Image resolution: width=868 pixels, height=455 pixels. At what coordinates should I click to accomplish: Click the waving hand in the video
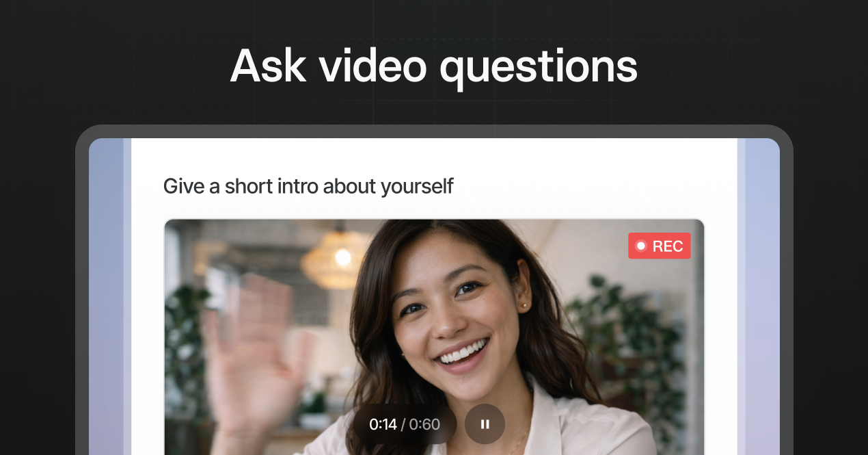point(253,349)
